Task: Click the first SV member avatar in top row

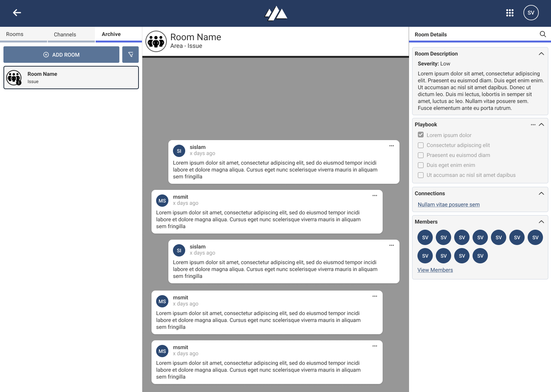Action: click(x=425, y=237)
